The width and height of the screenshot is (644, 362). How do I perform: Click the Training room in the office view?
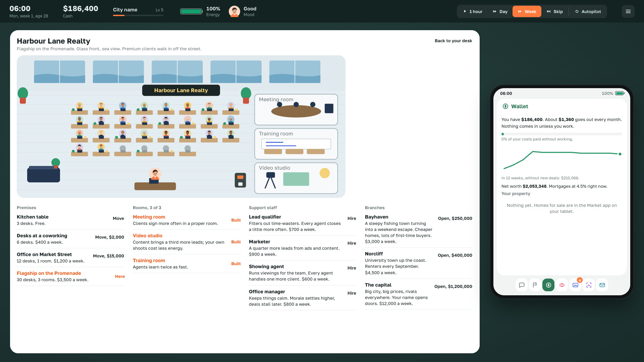tap(296, 144)
